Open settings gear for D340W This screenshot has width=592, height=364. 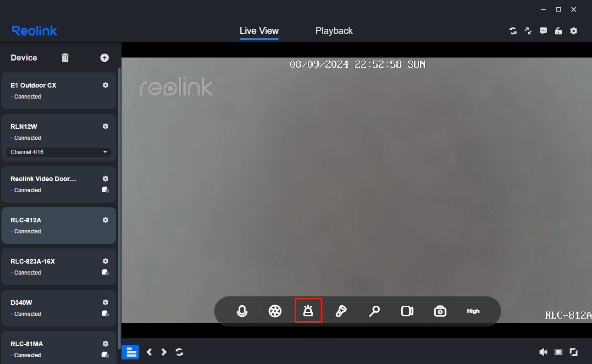[x=105, y=303]
